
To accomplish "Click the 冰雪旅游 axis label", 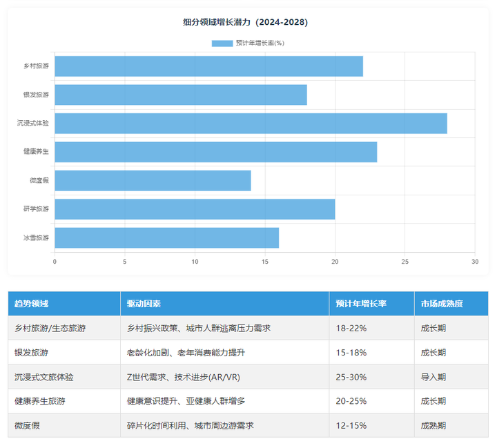I will point(36,237).
